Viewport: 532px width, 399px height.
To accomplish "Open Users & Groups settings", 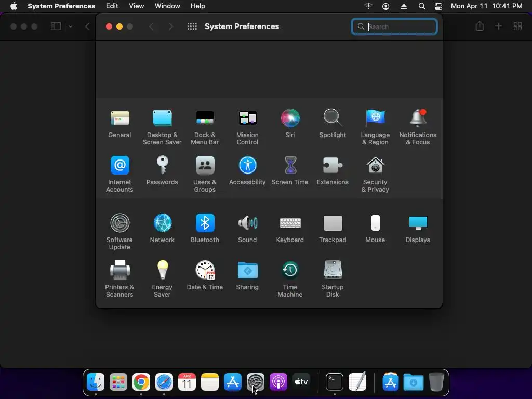I will tap(205, 175).
